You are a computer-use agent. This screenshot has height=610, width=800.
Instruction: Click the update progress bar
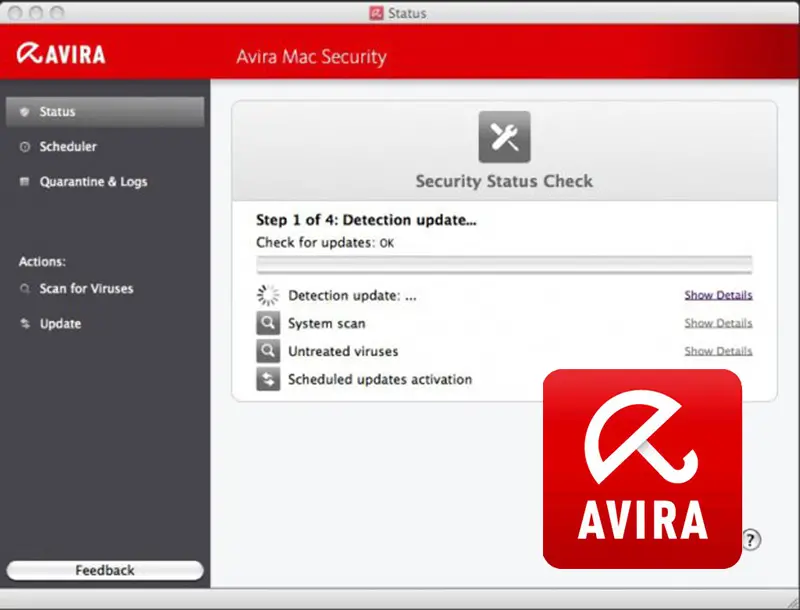pos(504,265)
